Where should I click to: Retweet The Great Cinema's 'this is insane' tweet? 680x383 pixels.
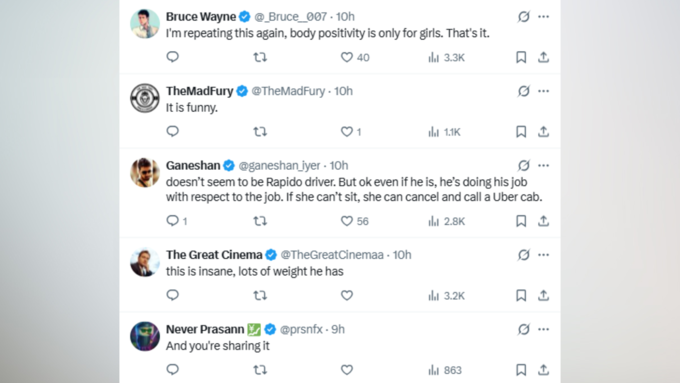pos(260,295)
